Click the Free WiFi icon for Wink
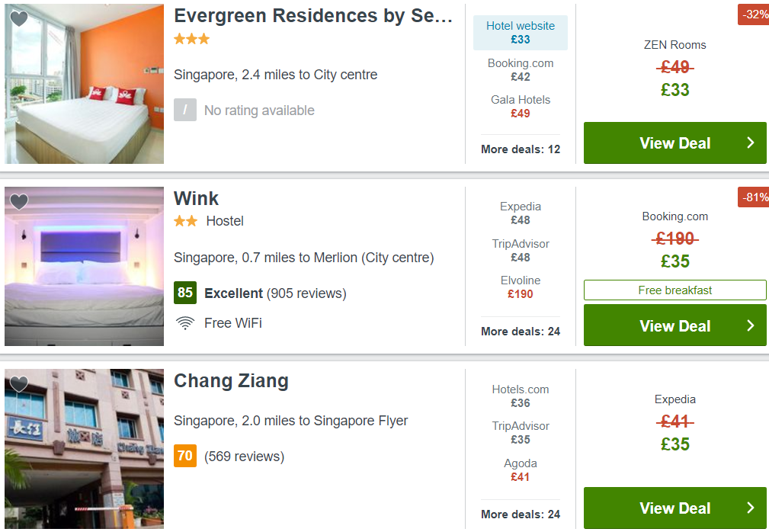The height and width of the screenshot is (532, 769). click(184, 323)
